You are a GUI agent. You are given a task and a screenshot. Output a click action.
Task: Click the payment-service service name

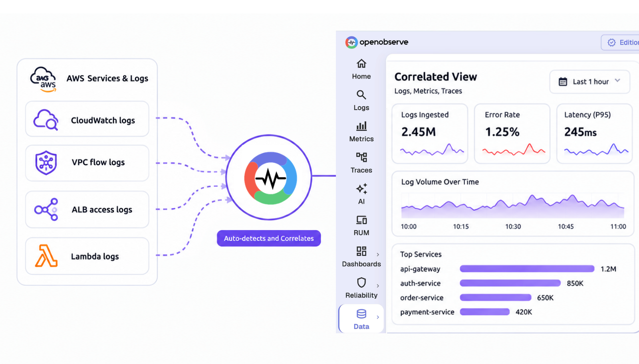427,312
